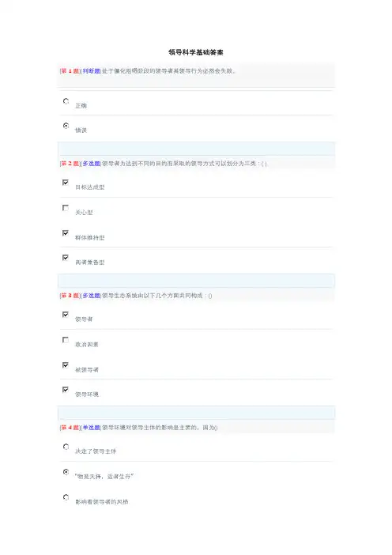Click the 第 1 题 question number label
The width and height of the screenshot is (392, 555).
coord(70,71)
